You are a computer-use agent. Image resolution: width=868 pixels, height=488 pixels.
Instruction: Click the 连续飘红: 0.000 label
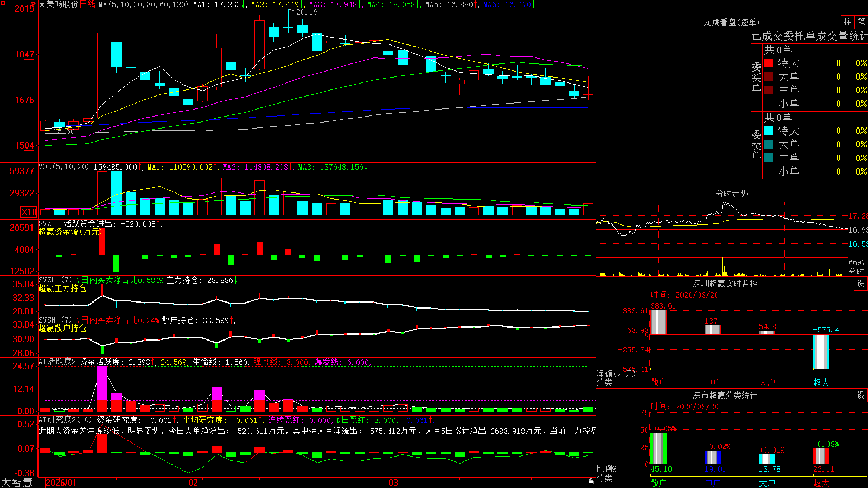[301, 420]
